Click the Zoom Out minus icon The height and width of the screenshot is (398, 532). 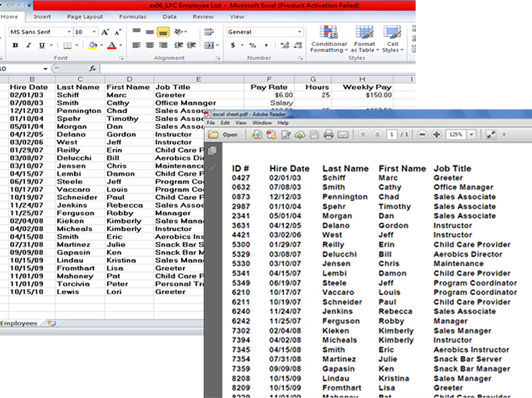pyautogui.click(x=423, y=135)
